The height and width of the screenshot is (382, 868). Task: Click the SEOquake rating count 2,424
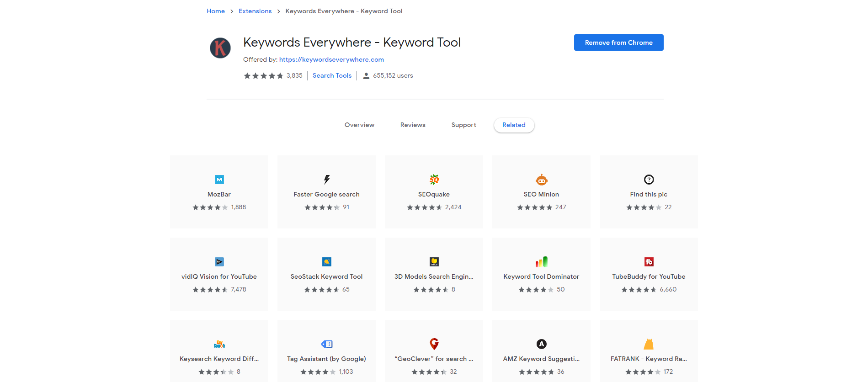pyautogui.click(x=453, y=207)
